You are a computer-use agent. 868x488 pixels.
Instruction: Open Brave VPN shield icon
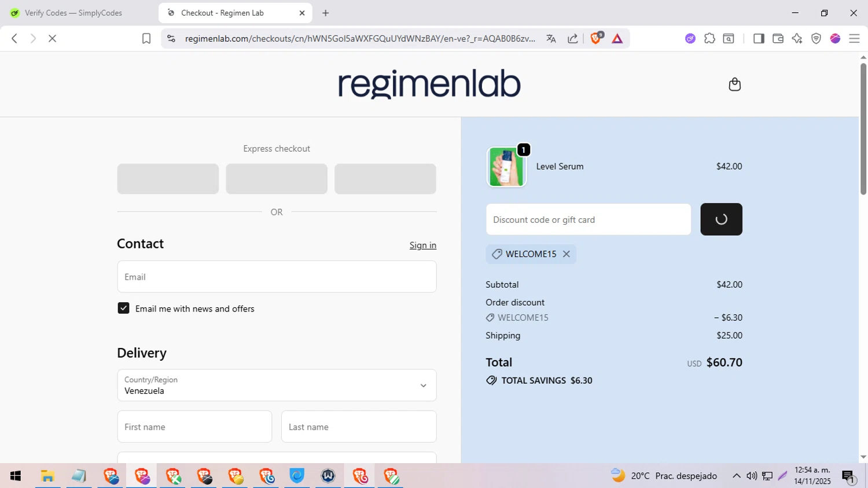point(816,38)
